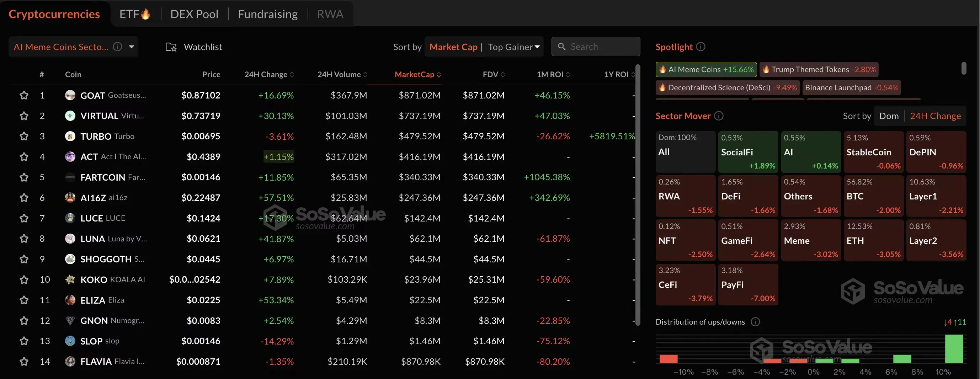Click the Watchlist folder icon
This screenshot has width=980, height=379.
click(171, 47)
